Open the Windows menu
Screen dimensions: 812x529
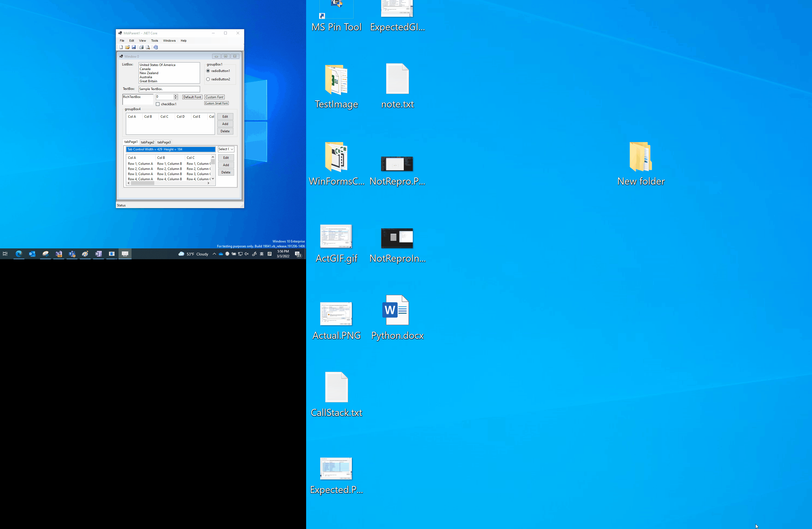[x=169, y=41]
